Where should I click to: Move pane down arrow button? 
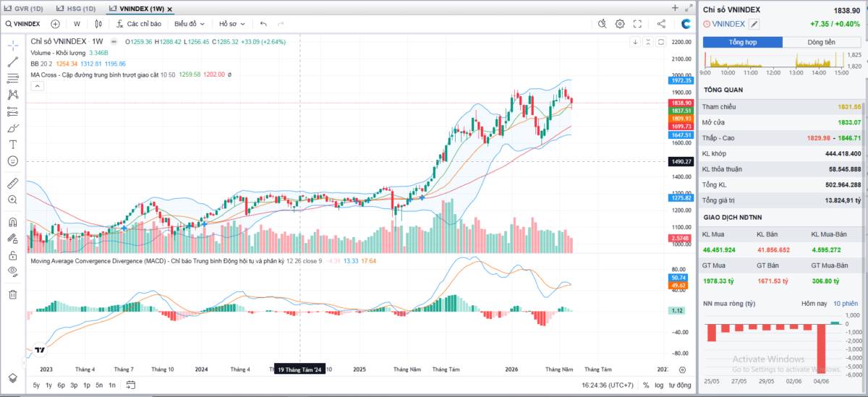tap(635, 42)
